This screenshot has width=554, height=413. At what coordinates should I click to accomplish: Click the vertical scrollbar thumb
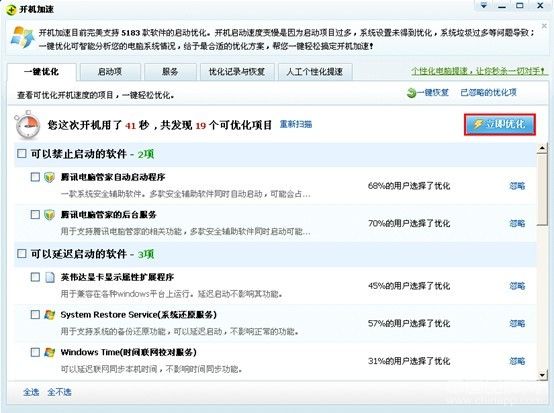[x=542, y=189]
